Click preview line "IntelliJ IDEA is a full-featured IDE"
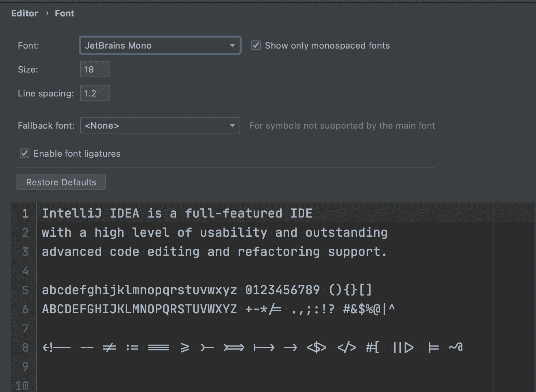The image size is (536, 392). pyautogui.click(x=177, y=213)
